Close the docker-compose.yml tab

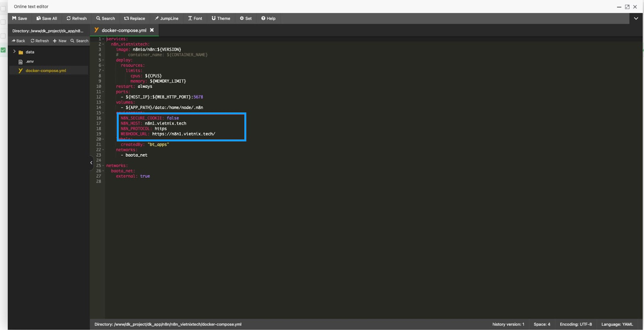[x=152, y=30]
